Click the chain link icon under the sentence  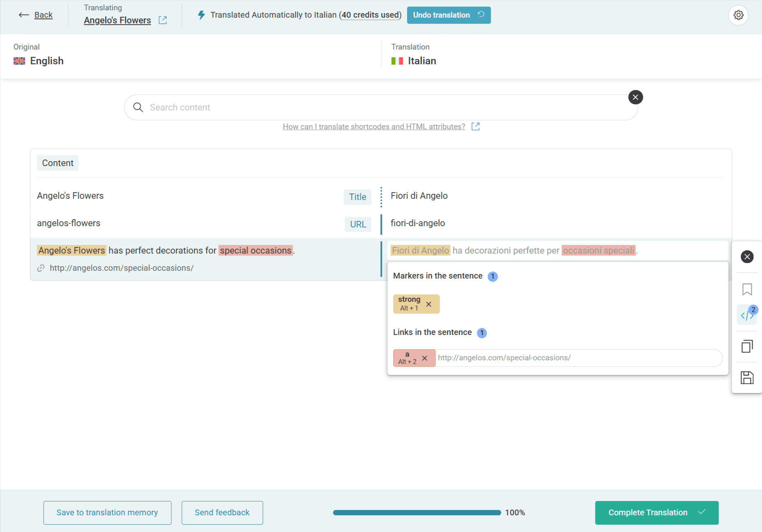point(41,268)
